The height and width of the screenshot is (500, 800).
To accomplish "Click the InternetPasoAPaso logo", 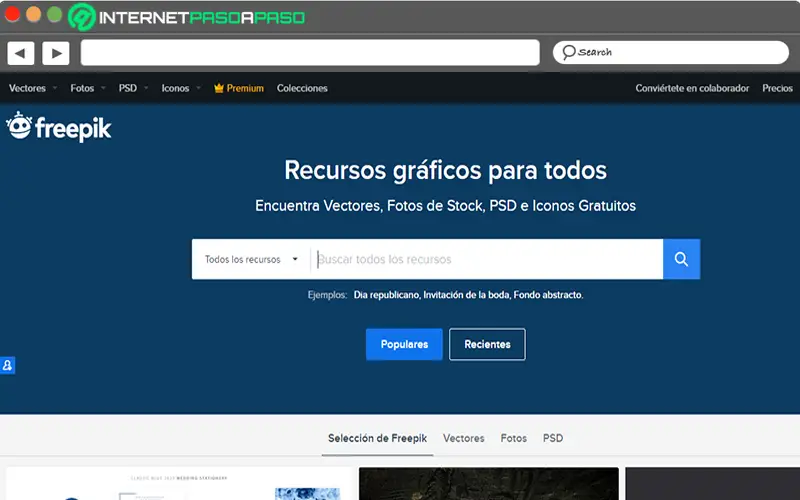I will click(186, 17).
